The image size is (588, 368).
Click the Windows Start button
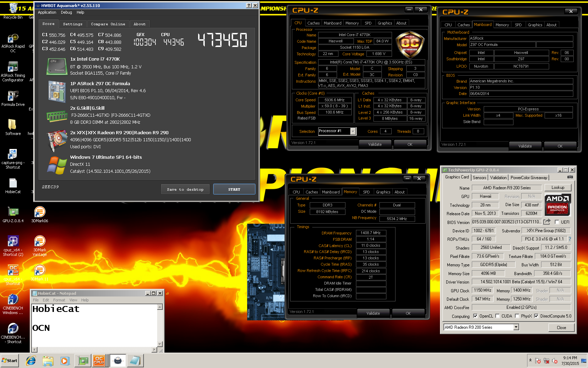click(9, 361)
